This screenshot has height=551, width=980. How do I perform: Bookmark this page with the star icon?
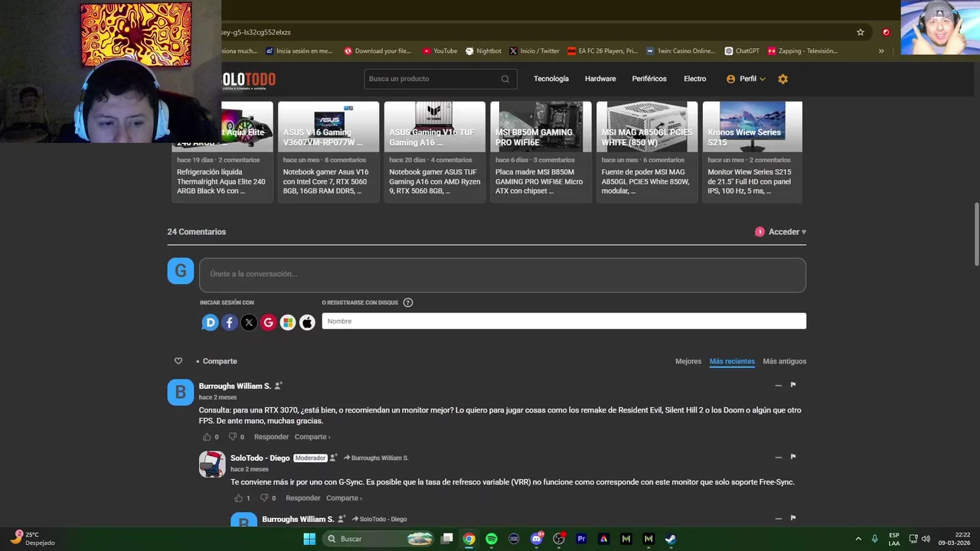click(x=861, y=32)
